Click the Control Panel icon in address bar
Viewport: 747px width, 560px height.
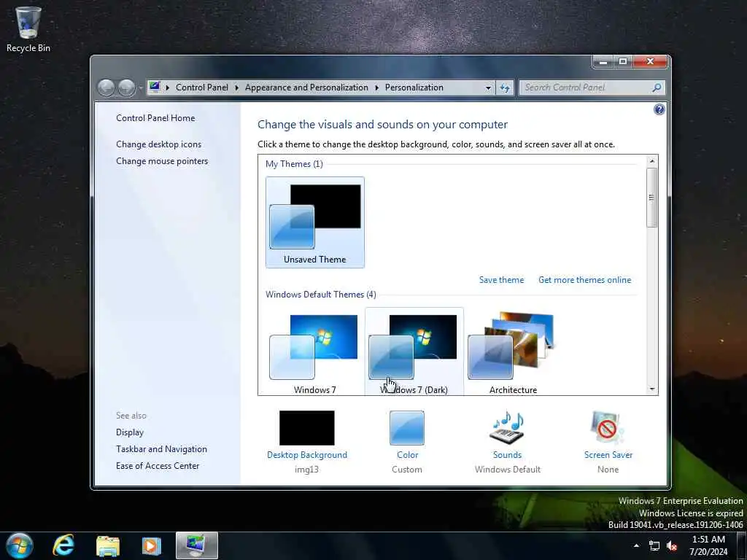tap(155, 87)
